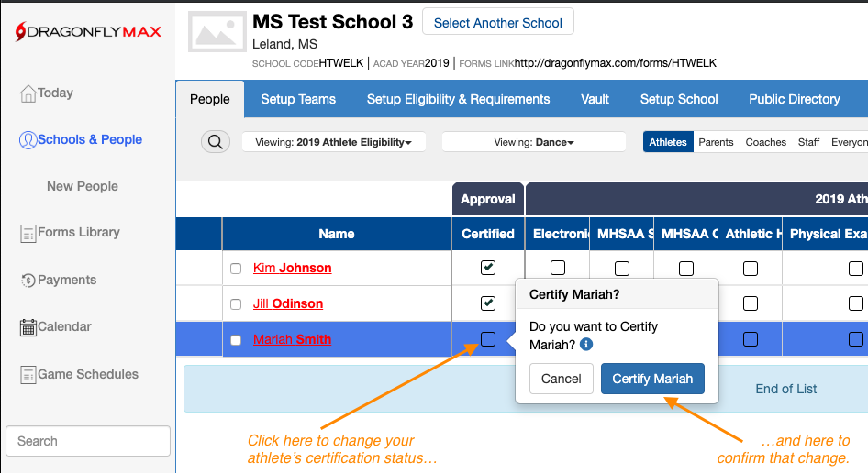
Task: Click the Calendar icon in sidebar
Action: point(28,327)
